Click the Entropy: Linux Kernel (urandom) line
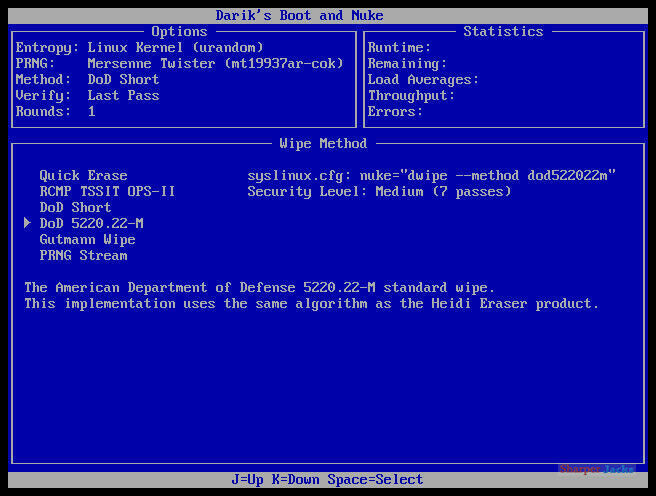This screenshot has height=496, width=656. tap(139, 48)
